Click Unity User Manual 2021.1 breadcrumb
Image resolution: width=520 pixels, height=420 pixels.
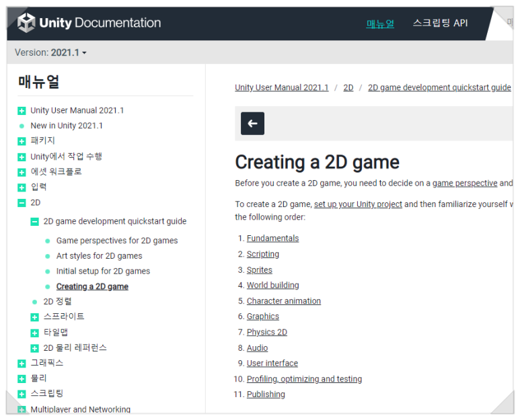[282, 87]
